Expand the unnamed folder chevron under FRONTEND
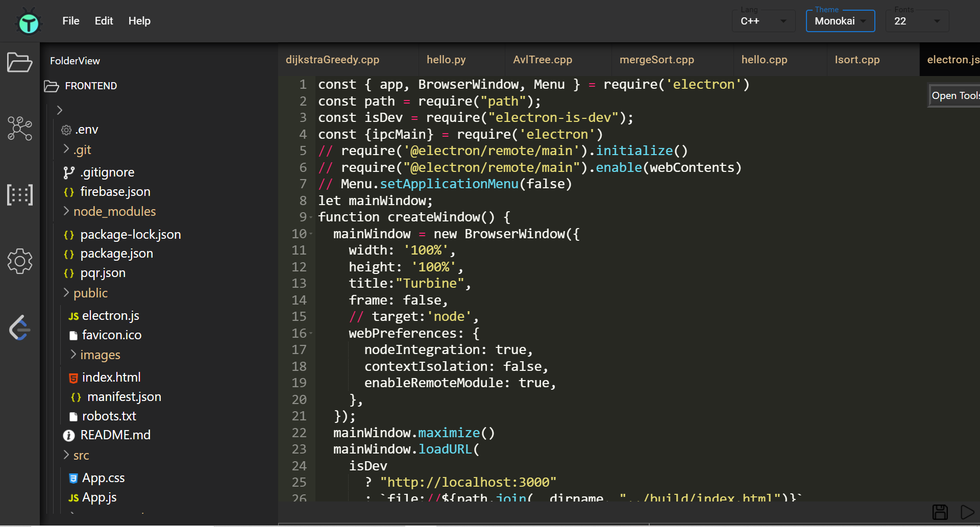The image size is (980, 527). tap(60, 110)
